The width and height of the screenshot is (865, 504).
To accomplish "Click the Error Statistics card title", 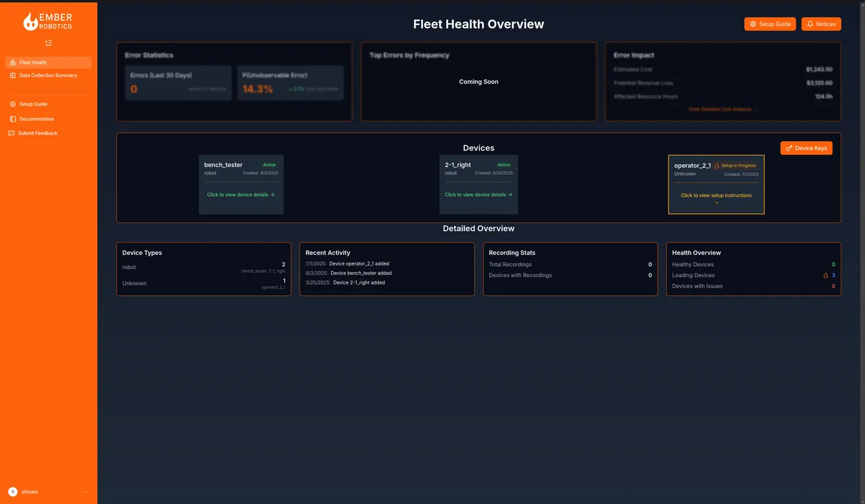I will (149, 55).
